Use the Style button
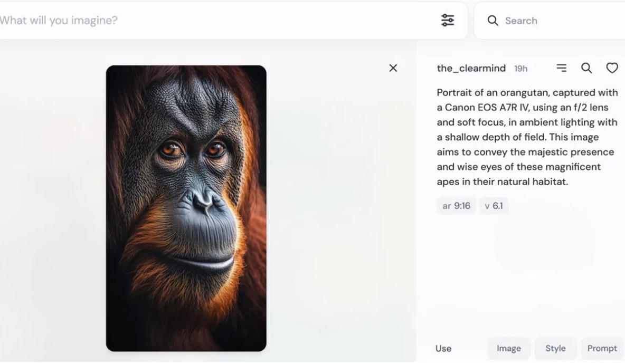This screenshot has height=364, width=625. [556, 349]
